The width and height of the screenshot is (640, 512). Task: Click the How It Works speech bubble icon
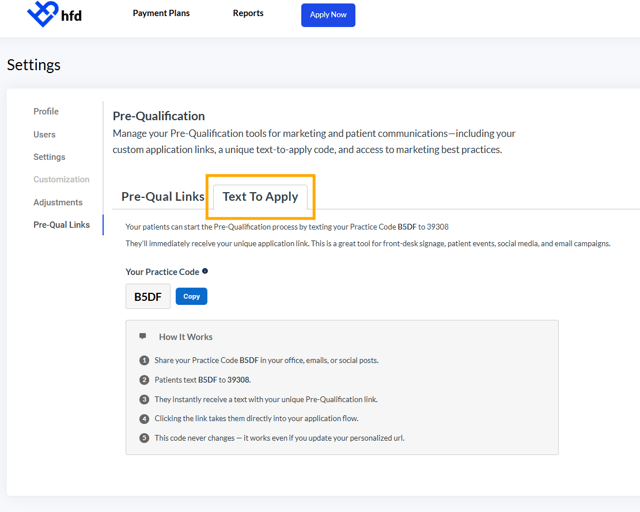pos(142,336)
